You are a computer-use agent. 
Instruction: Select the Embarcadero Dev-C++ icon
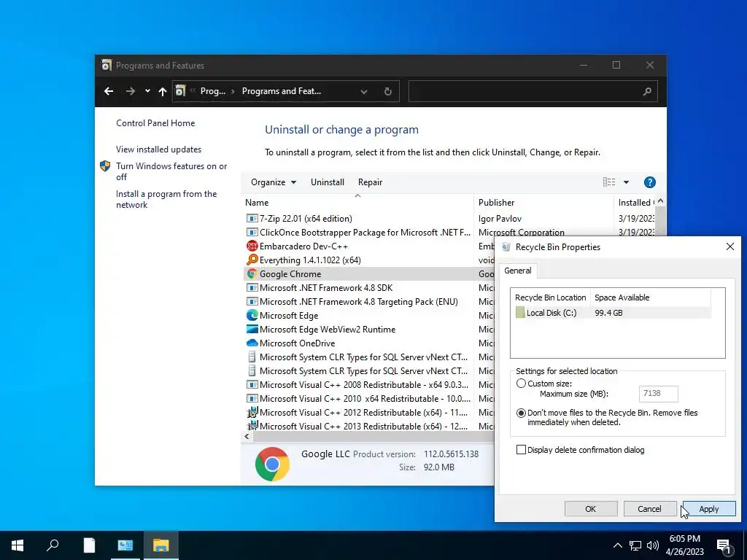click(252, 246)
